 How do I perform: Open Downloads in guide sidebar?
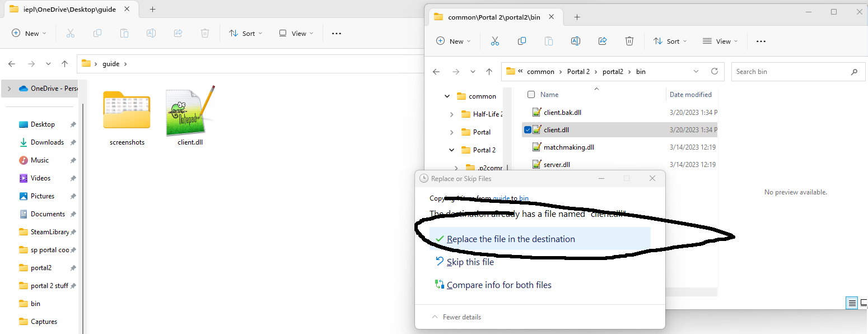[47, 142]
